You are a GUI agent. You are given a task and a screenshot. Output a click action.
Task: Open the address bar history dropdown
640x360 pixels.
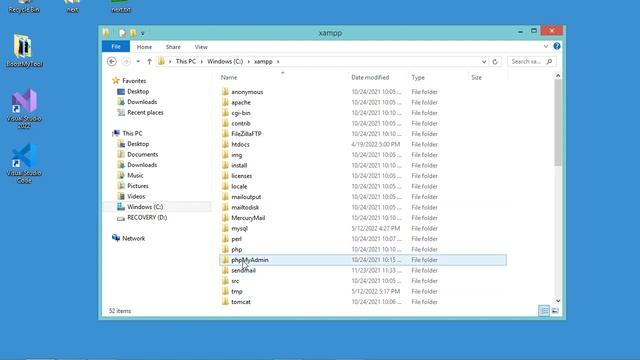484,62
